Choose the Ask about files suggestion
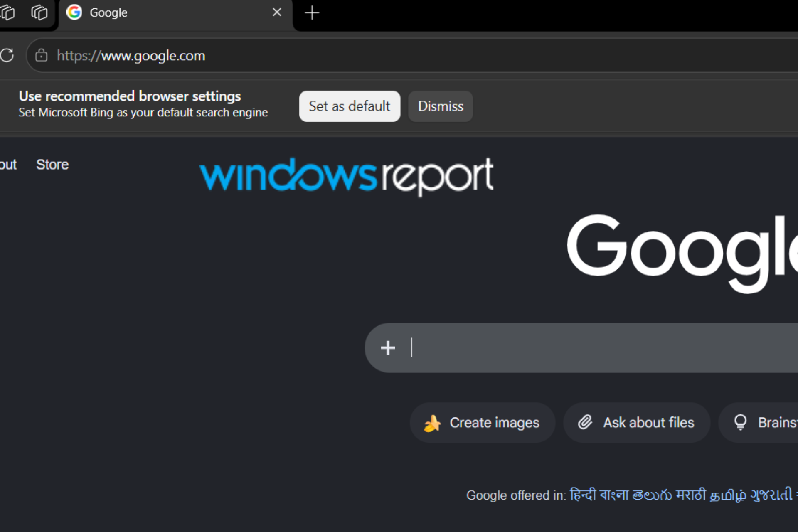The height and width of the screenshot is (532, 798). pos(636,423)
